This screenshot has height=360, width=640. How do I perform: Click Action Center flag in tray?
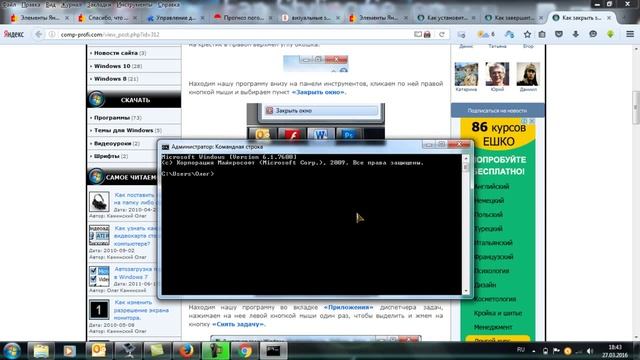tap(556, 351)
